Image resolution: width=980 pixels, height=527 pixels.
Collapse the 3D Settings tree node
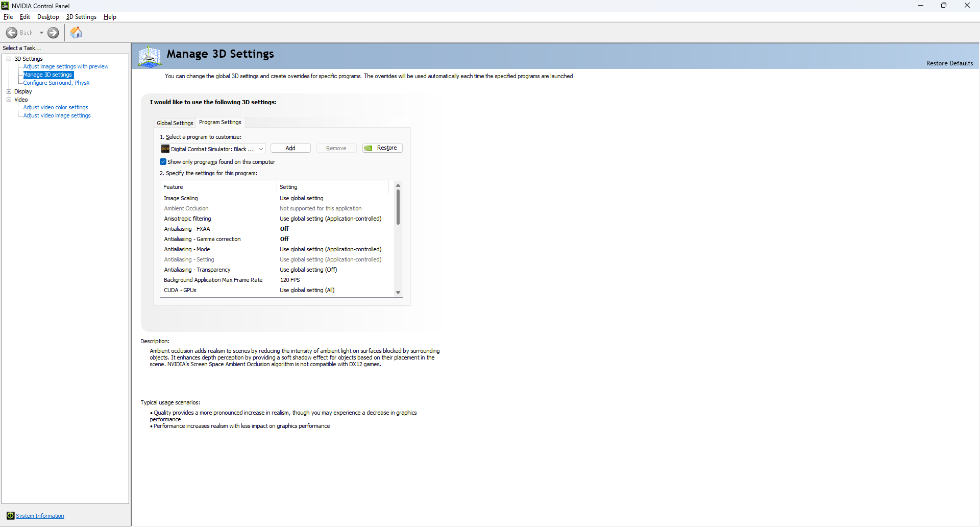(x=9, y=59)
